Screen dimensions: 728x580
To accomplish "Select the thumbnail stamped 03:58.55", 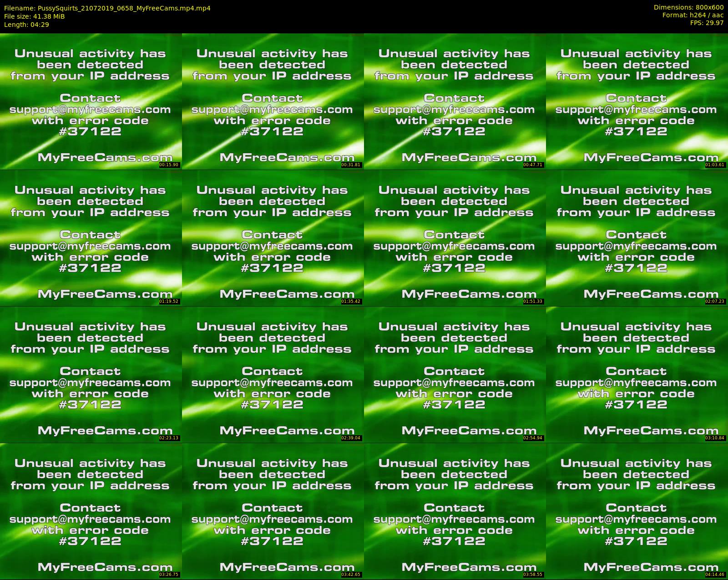I will click(x=455, y=511).
